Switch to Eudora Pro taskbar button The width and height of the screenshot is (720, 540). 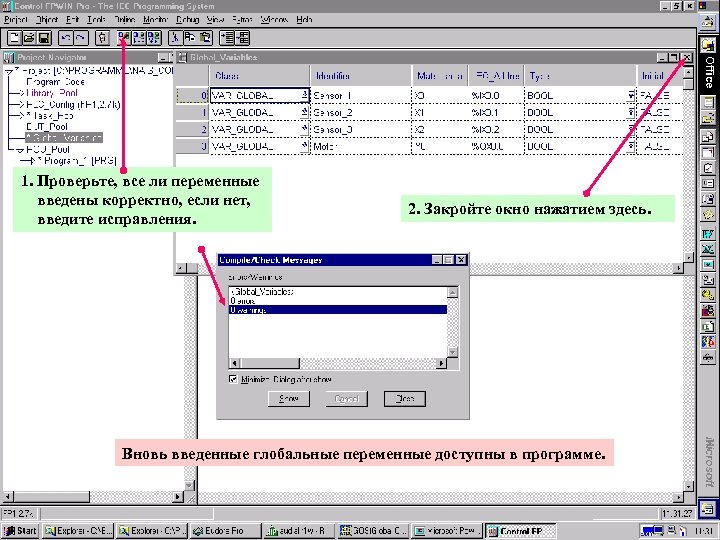pyautogui.click(x=225, y=531)
